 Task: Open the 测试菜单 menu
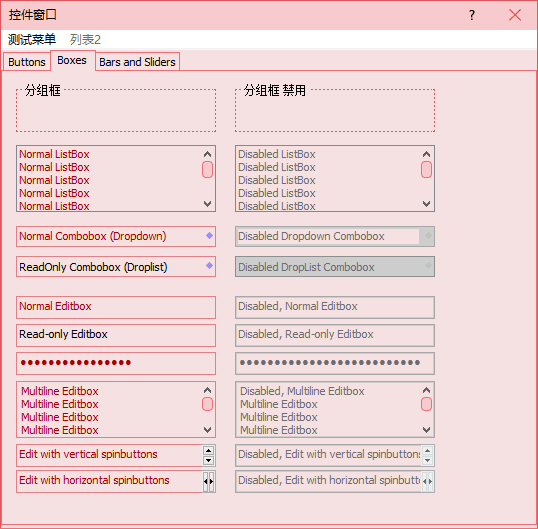point(32,39)
